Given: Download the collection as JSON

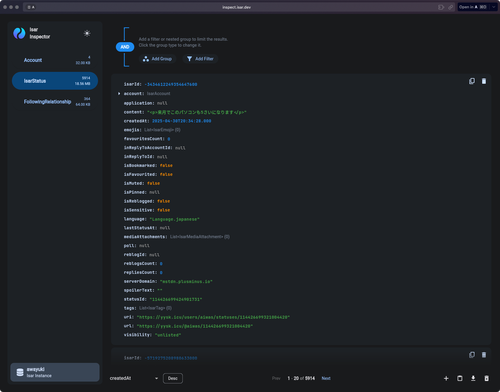Looking at the screenshot, I should [x=473, y=378].
